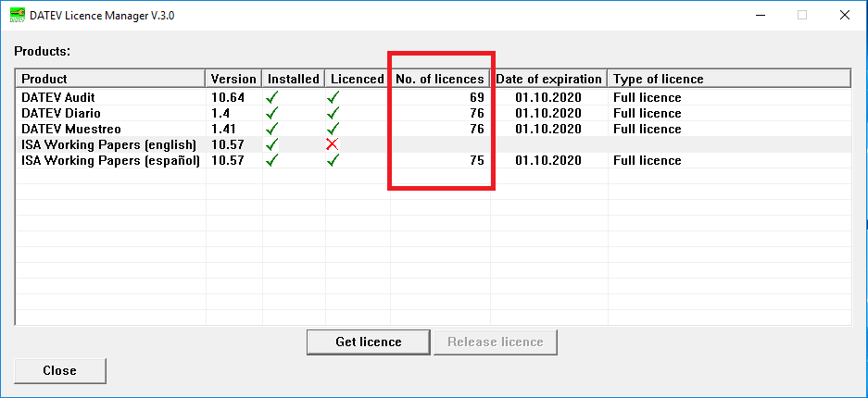This screenshot has width=868, height=398.
Task: Click the Licenced checkmark for DATEV Audit
Action: [x=333, y=97]
